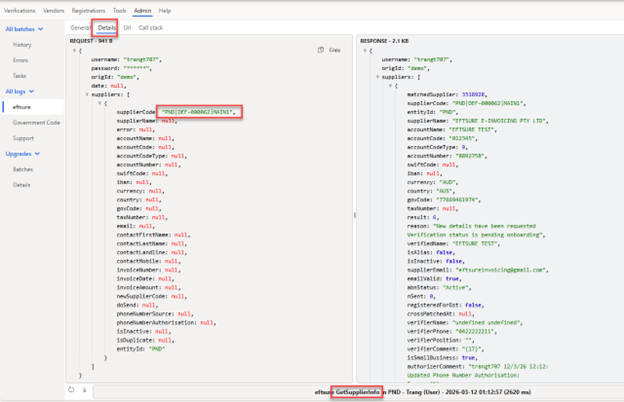Open the Url tab
Screen dimensions: 624x402
(127, 27)
